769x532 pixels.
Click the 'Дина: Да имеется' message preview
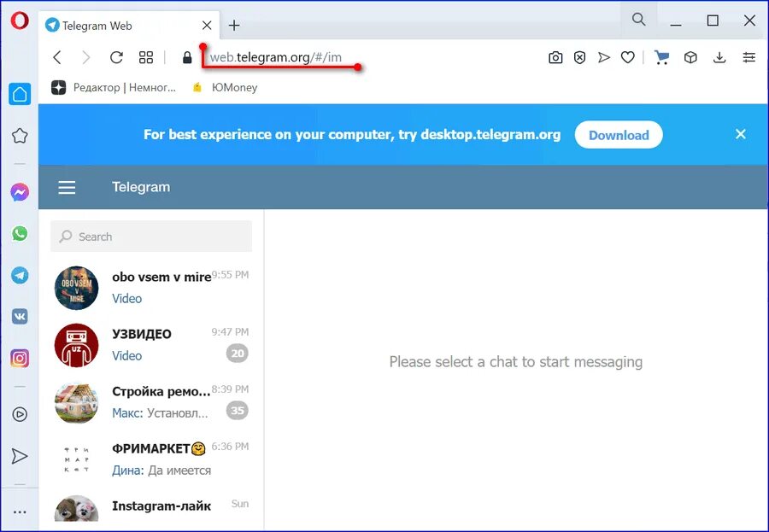(x=161, y=471)
